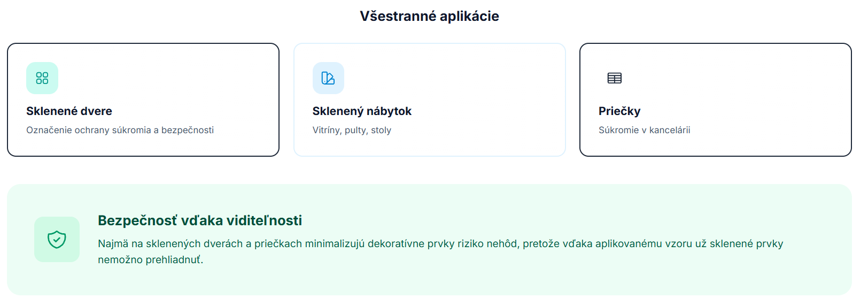This screenshot has height=306, width=868.
Task: Click the word "Vitríny" under Sklenený nábytok
Action: 326,130
